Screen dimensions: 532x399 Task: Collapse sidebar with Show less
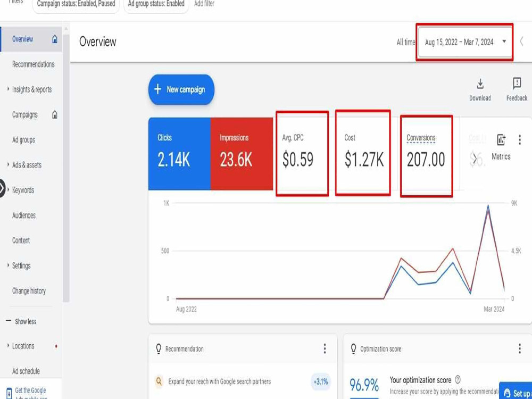pyautogui.click(x=21, y=321)
